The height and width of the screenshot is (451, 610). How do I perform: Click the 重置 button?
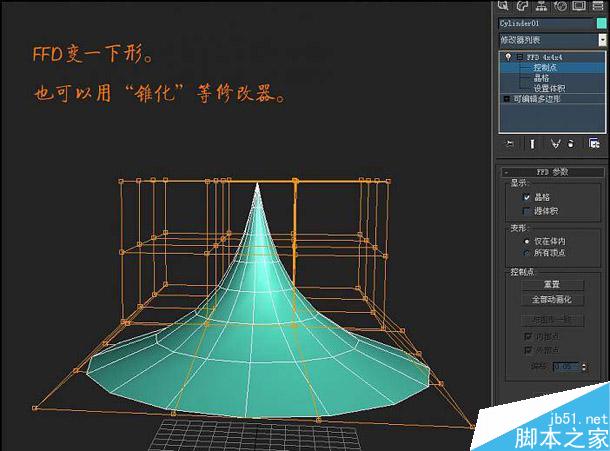click(x=552, y=284)
